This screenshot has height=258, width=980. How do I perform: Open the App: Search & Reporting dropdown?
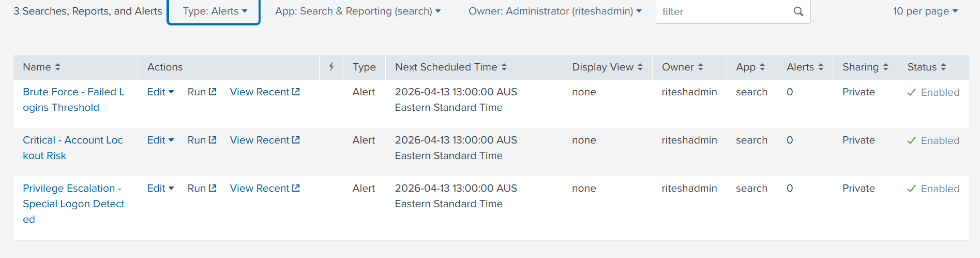(357, 11)
